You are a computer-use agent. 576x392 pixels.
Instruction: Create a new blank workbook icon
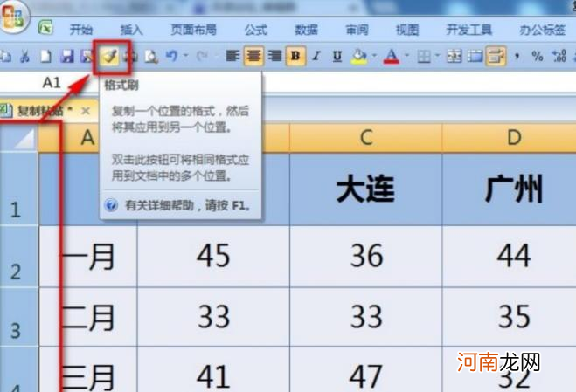pyautogui.click(x=46, y=56)
